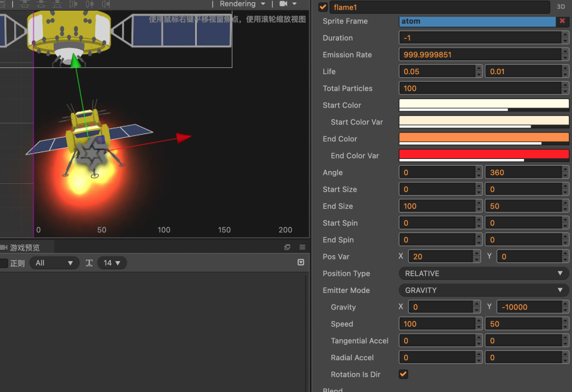Click the green Y-axis gizmo arrowhead
This screenshot has height=392, width=572.
point(76,60)
